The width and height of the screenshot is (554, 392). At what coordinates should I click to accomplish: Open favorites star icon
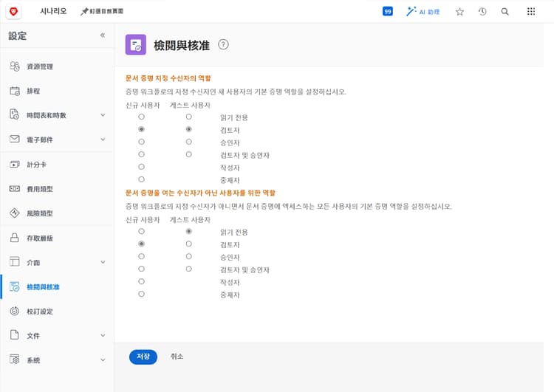click(x=459, y=12)
